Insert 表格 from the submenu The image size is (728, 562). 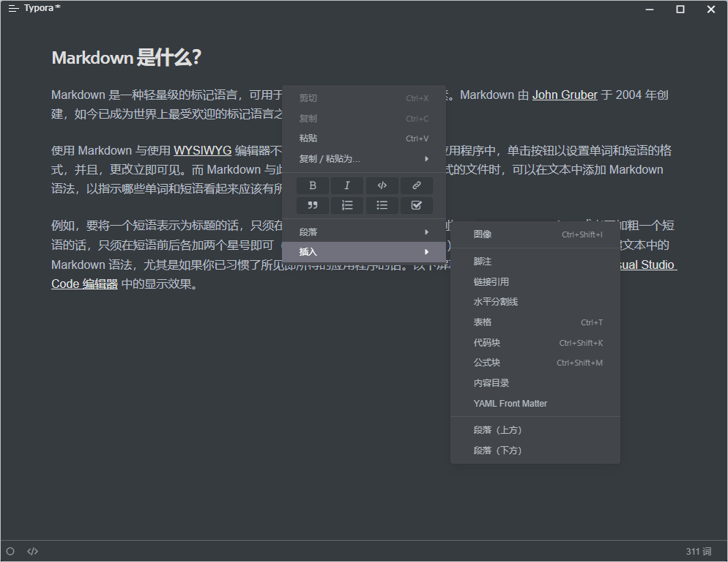click(535, 322)
